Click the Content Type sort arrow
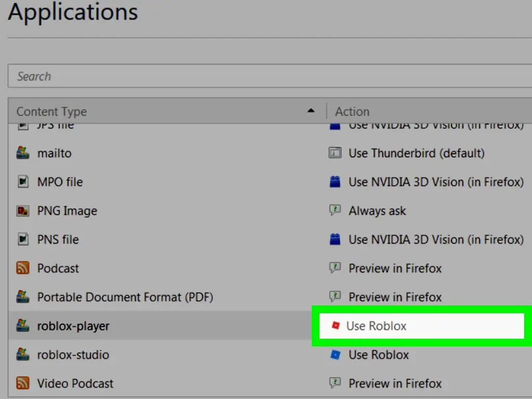Viewport: 532px width, 399px height. click(311, 111)
